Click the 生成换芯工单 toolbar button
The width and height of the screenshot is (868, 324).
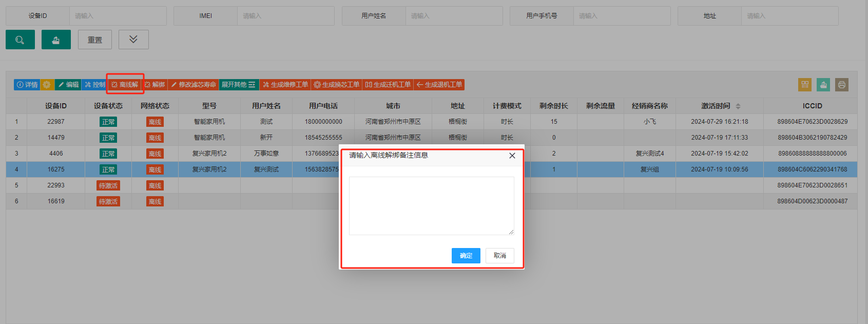337,85
